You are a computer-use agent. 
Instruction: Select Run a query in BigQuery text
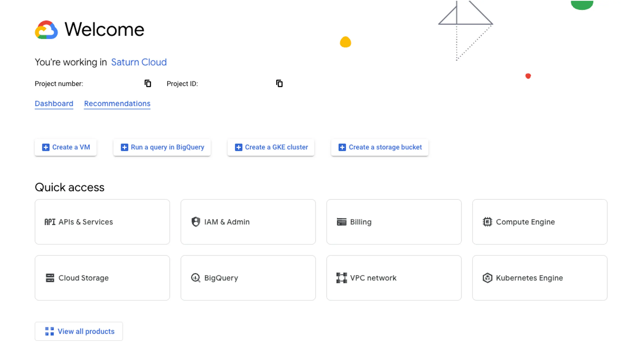tap(168, 147)
